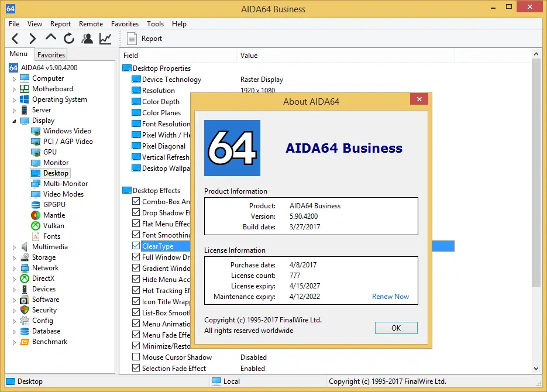
Task: Toggle the Drop Shadow Effect checkbox
Action: coord(136,212)
